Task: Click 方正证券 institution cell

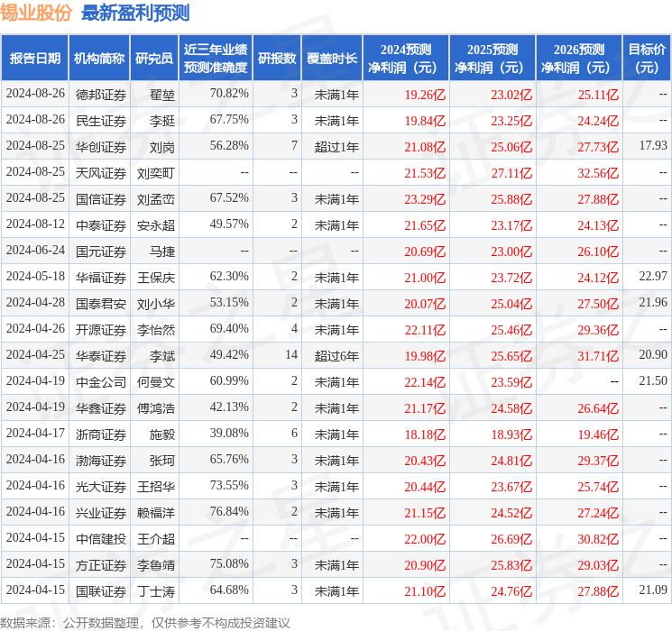Action: tap(101, 564)
